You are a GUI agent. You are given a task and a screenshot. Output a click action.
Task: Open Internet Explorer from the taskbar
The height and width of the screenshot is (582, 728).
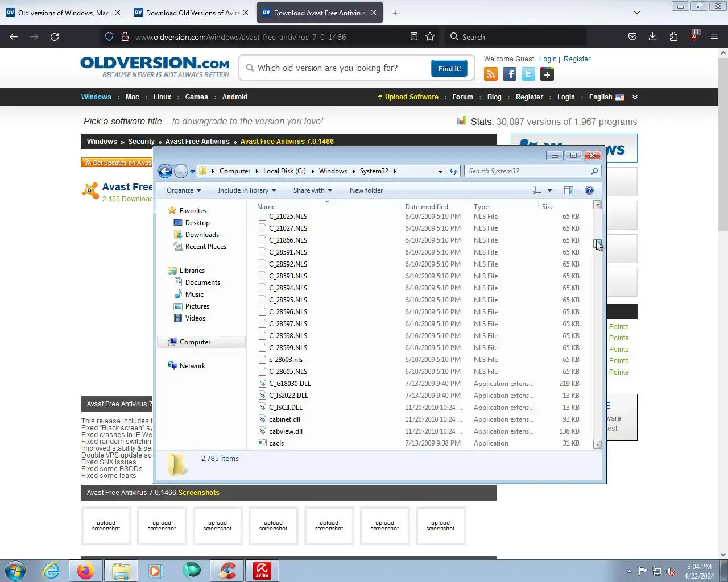[51, 570]
